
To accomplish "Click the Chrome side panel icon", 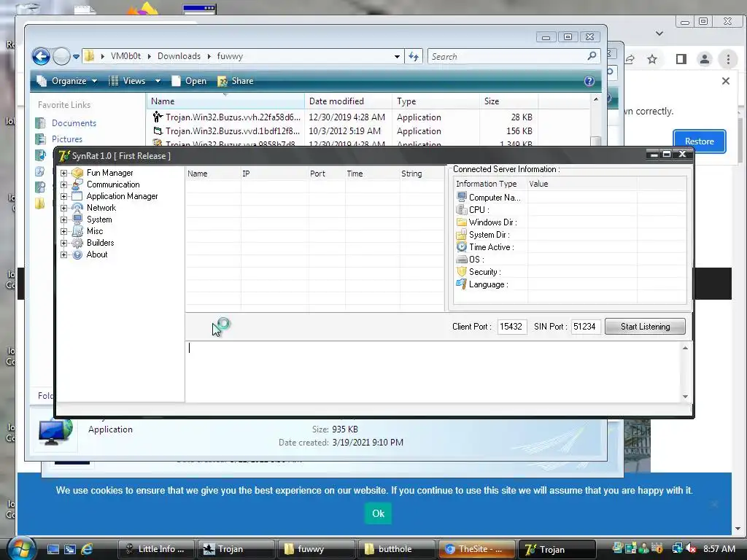I will tap(681, 59).
